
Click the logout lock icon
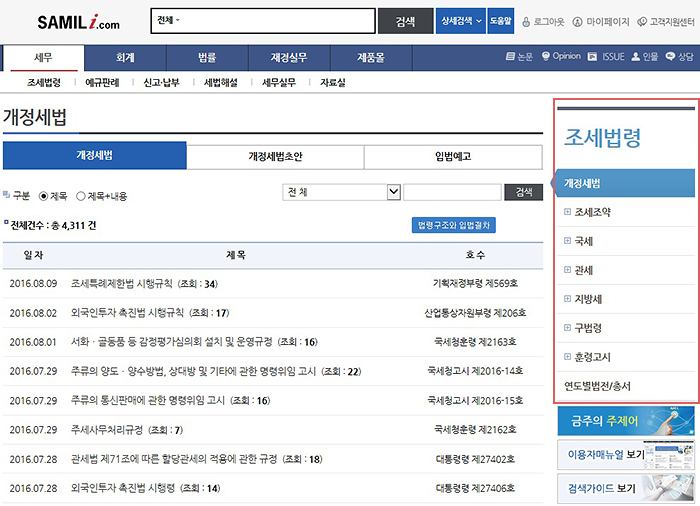tap(526, 21)
